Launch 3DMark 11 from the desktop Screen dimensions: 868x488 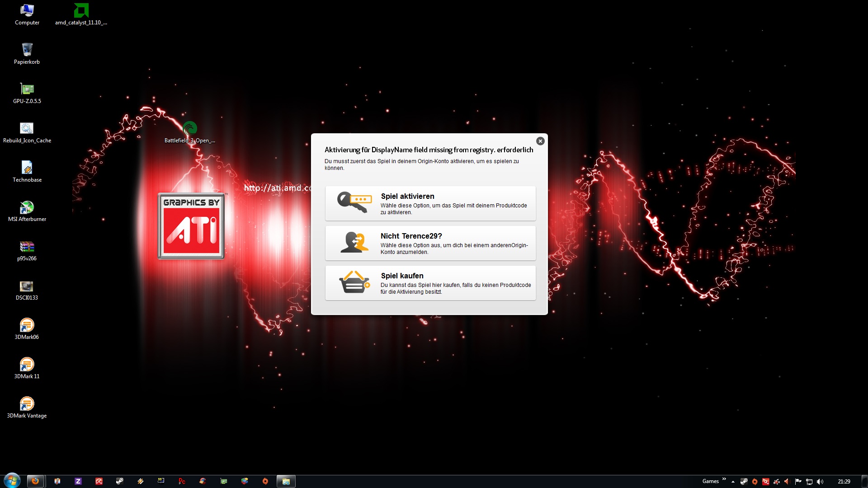click(27, 368)
